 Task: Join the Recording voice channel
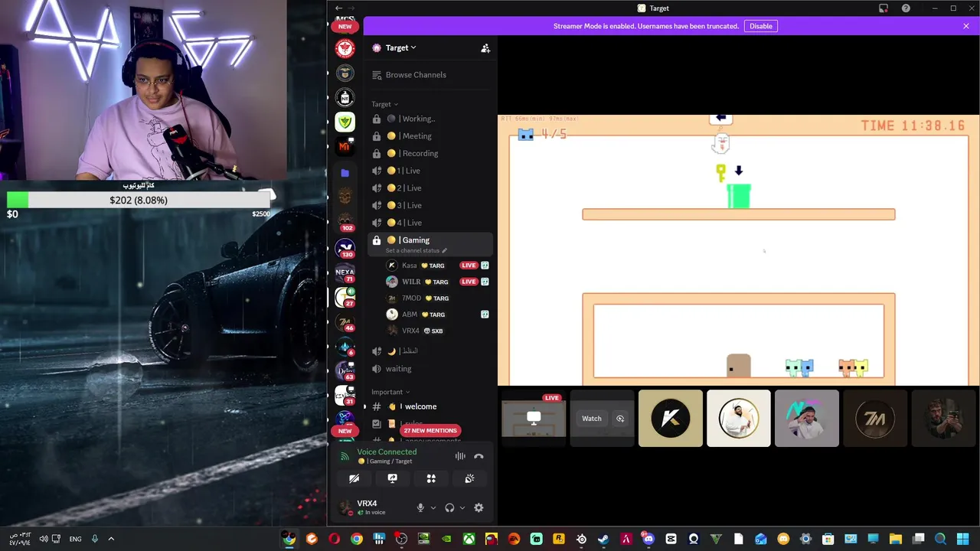(430, 153)
